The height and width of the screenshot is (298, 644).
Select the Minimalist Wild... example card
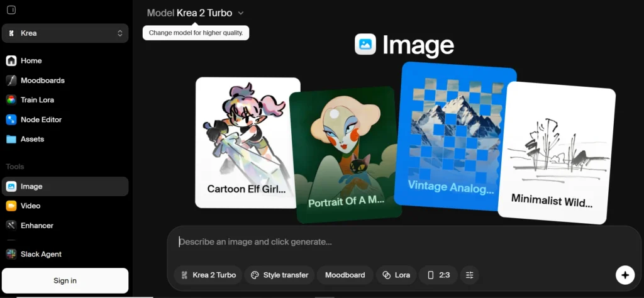point(557,153)
